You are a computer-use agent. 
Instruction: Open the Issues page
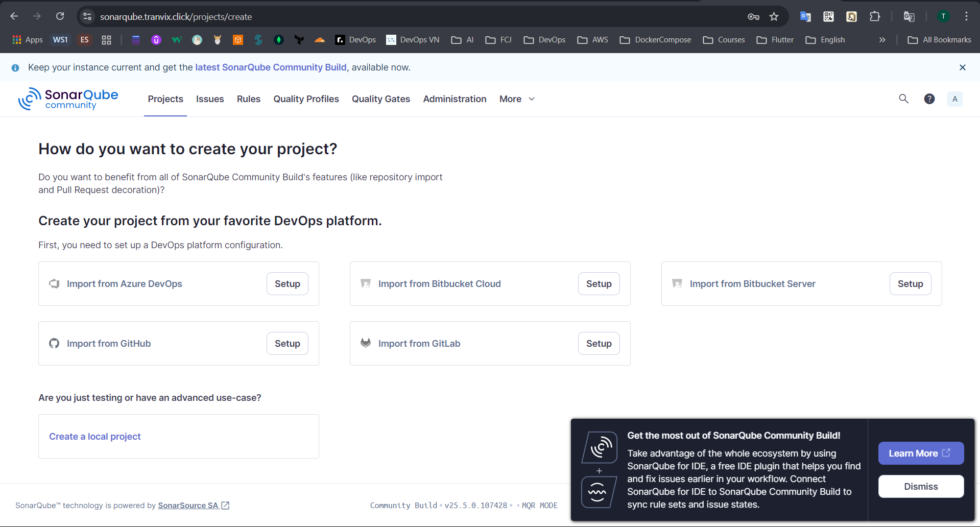click(210, 99)
